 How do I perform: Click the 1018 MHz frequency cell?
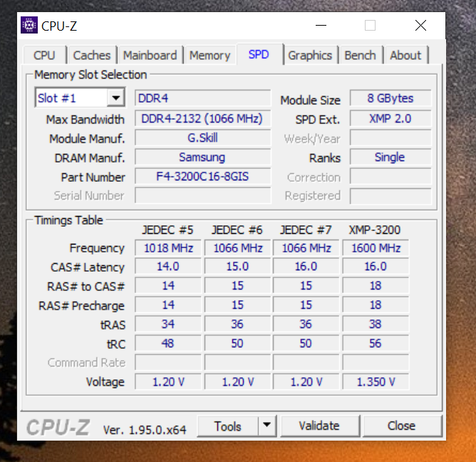pos(168,248)
